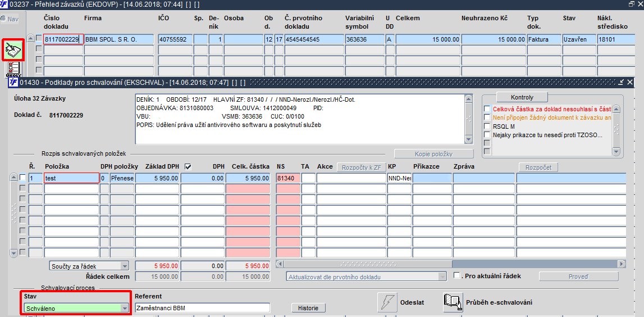
Task: Click the Typ dok. cell Faktura
Action: (544, 39)
